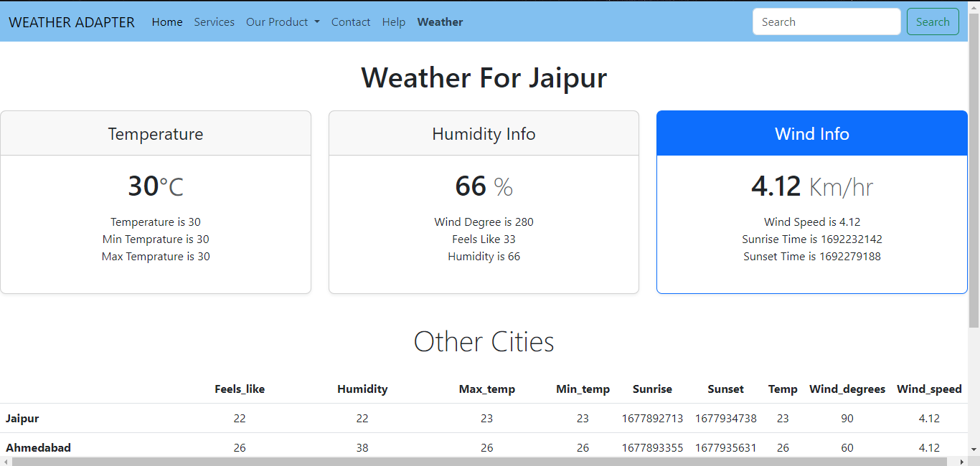This screenshot has height=466, width=980.
Task: Click the Jaipur row in table
Action: click(22, 419)
